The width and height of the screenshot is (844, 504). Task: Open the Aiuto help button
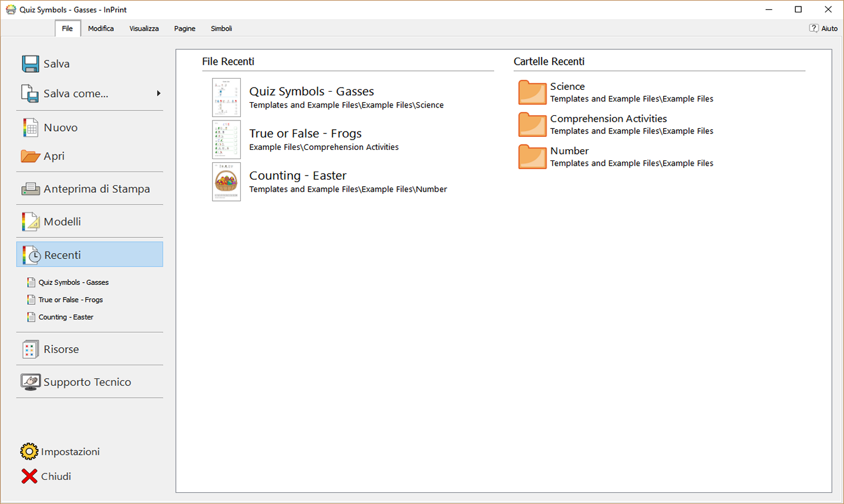pos(823,28)
